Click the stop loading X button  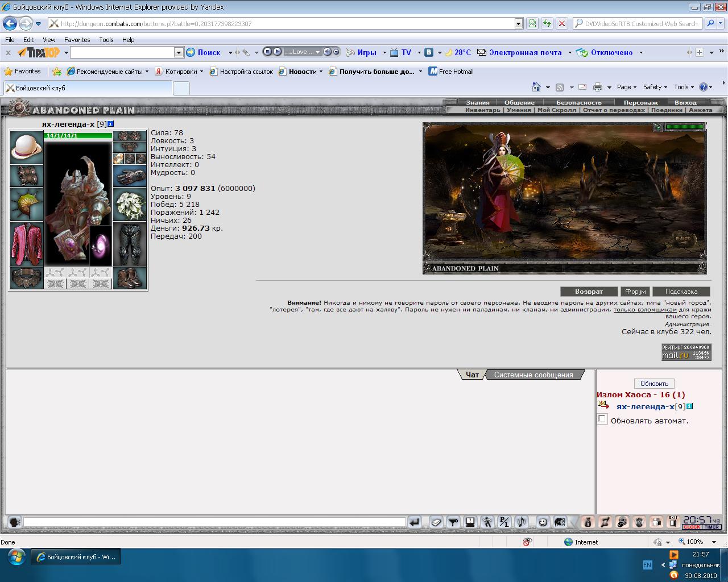click(561, 23)
